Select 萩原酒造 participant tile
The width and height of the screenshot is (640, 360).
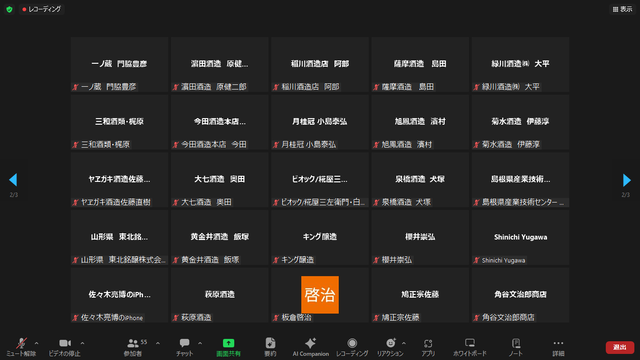220,295
